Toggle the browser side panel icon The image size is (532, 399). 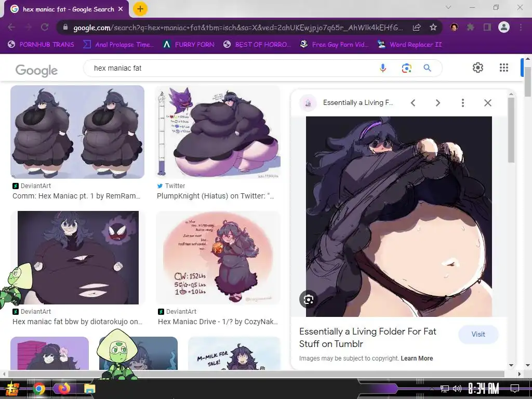point(487,27)
